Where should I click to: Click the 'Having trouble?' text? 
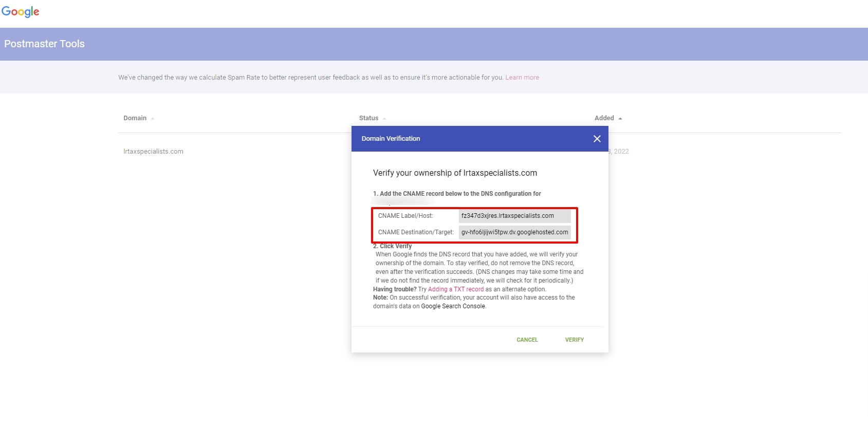pos(395,289)
